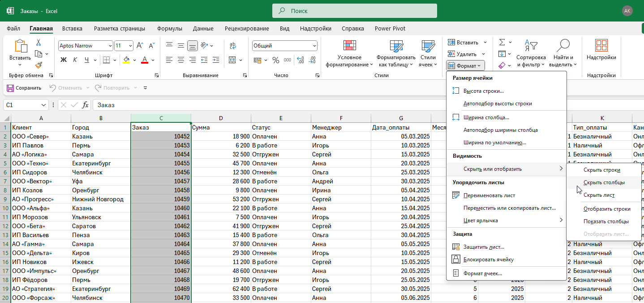Click the Cut scissors icon
Image resolution: width=644 pixels, height=303 pixels.
tap(39, 43)
